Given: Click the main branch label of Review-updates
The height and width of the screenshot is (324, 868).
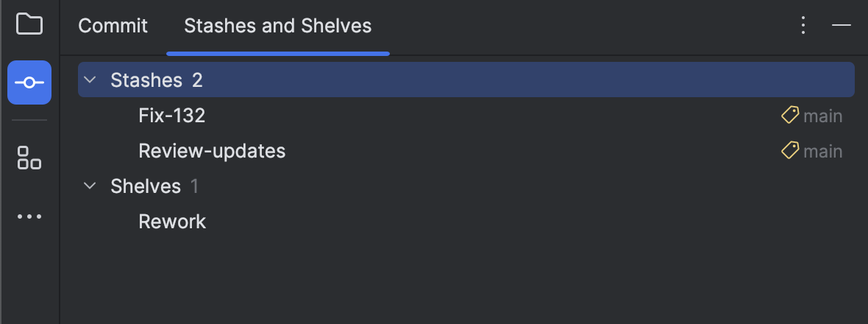Looking at the screenshot, I should tap(823, 151).
